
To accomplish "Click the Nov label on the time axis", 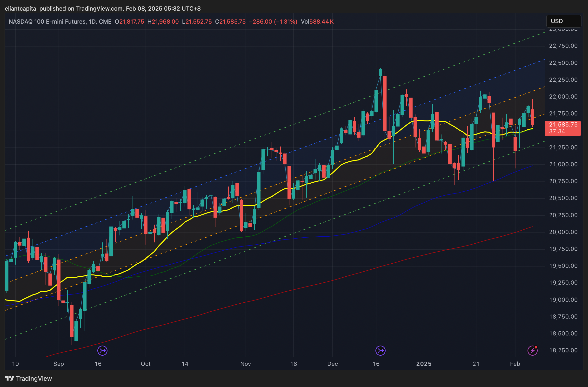I will tap(245, 364).
